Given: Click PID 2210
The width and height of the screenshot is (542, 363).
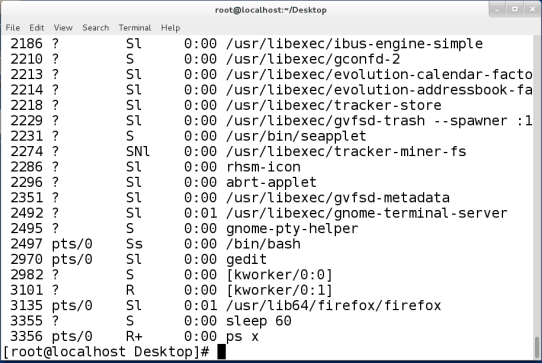Looking at the screenshot, I should tap(27, 59).
